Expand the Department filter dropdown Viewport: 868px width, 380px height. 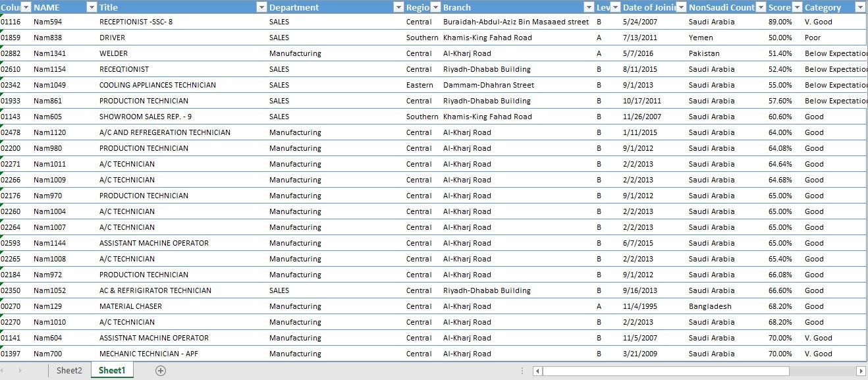click(398, 7)
